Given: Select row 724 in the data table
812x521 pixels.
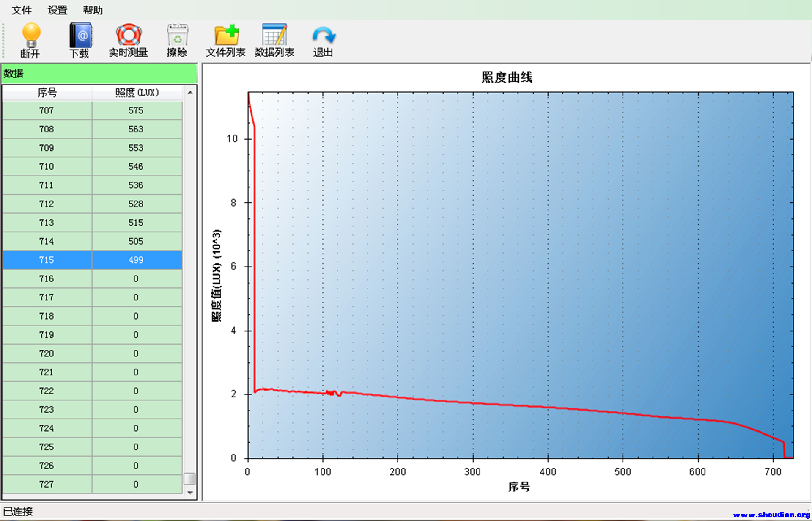Looking at the screenshot, I should [93, 428].
